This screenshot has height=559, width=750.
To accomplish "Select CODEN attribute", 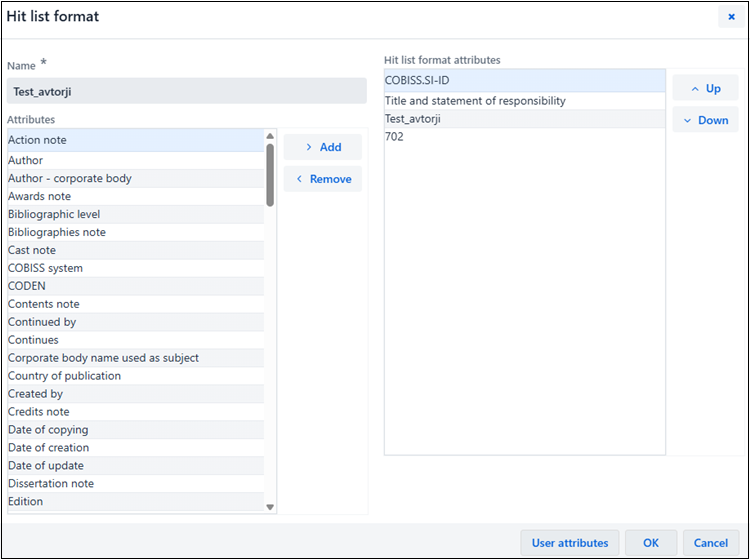I will pos(136,286).
